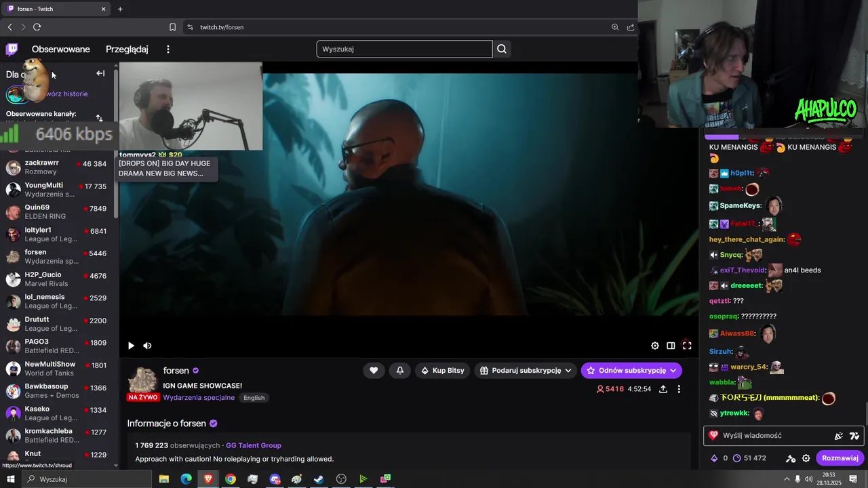Image resolution: width=868 pixels, height=488 pixels.
Task: Open loltyler1 channel in sidebar
Action: pos(56,235)
